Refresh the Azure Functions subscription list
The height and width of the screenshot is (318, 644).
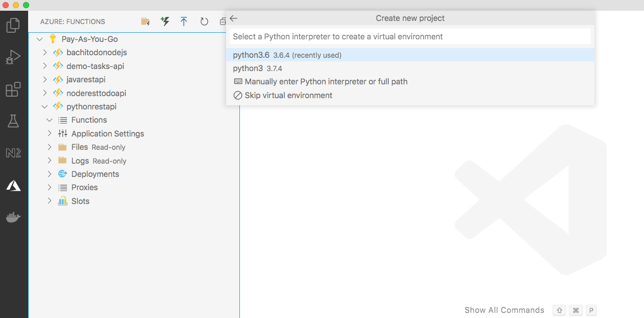[203, 21]
